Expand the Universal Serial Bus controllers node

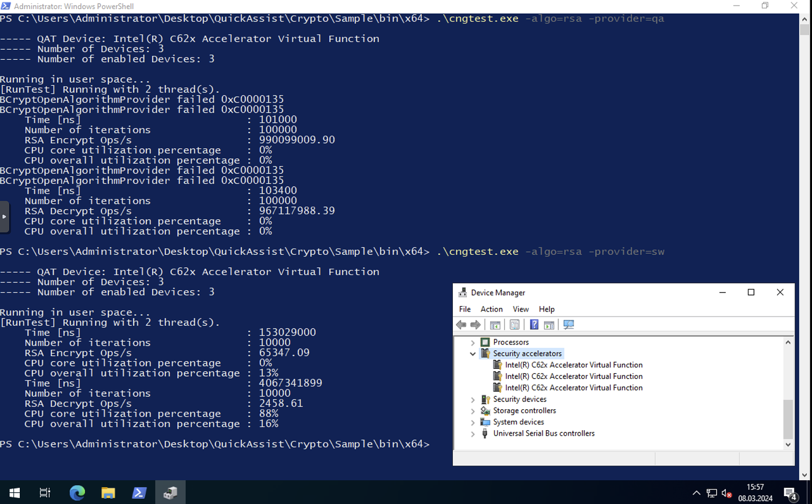[473, 433]
